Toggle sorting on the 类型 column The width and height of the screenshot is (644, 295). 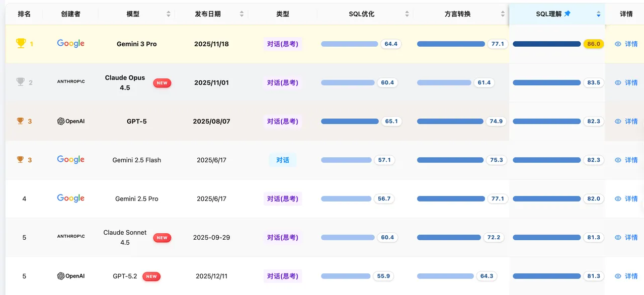point(283,14)
